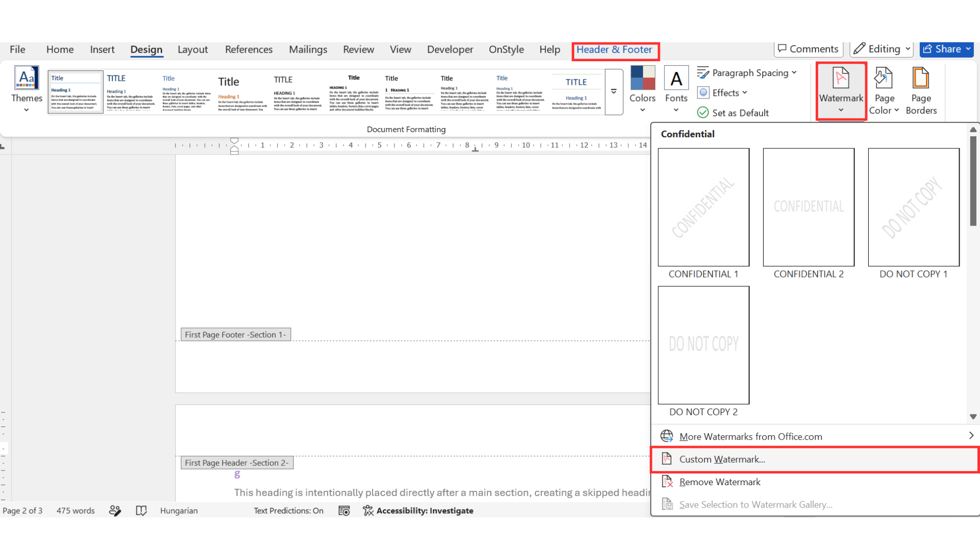
Task: Click the Remove Watermark icon
Action: 667,482
